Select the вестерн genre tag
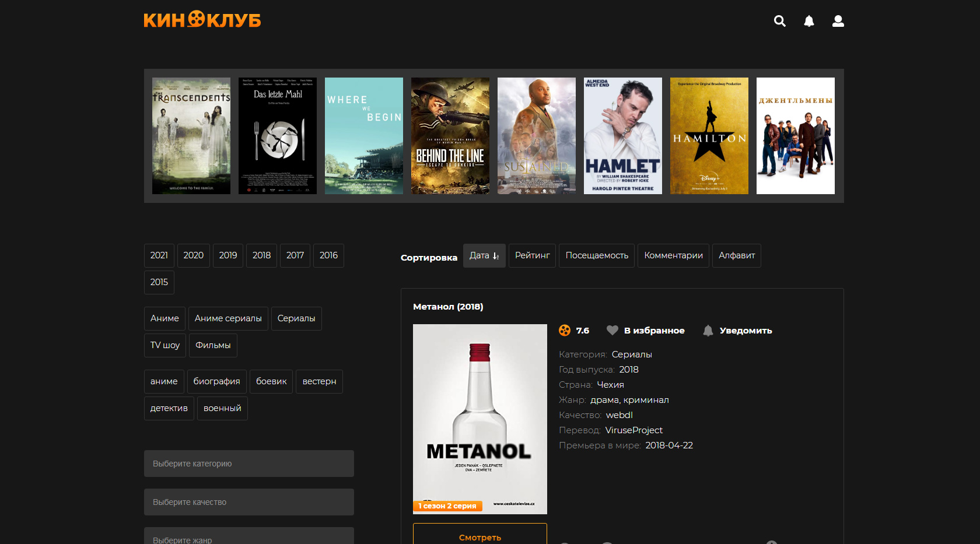This screenshot has height=544, width=980. tap(319, 381)
